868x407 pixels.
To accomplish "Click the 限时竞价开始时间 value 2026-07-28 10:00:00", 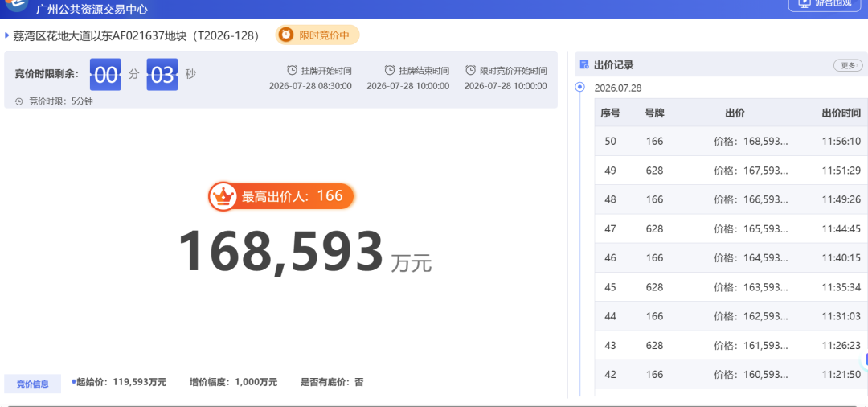I will (506, 86).
